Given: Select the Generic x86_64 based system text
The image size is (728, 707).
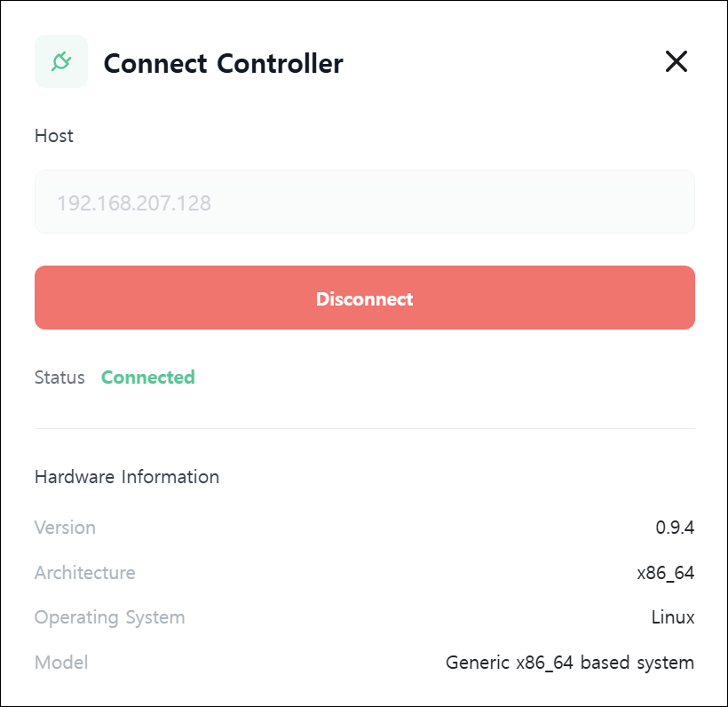Looking at the screenshot, I should (x=570, y=663).
